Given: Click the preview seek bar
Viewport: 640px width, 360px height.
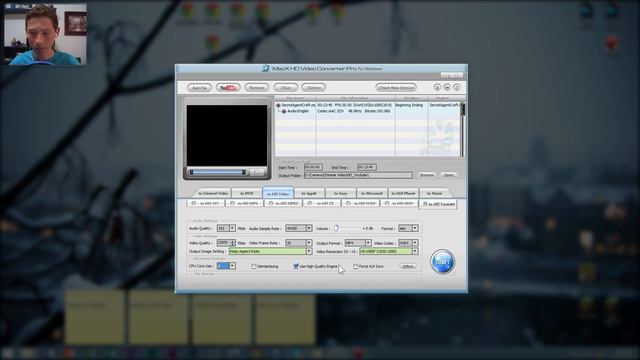Looking at the screenshot, I should click(218, 172).
